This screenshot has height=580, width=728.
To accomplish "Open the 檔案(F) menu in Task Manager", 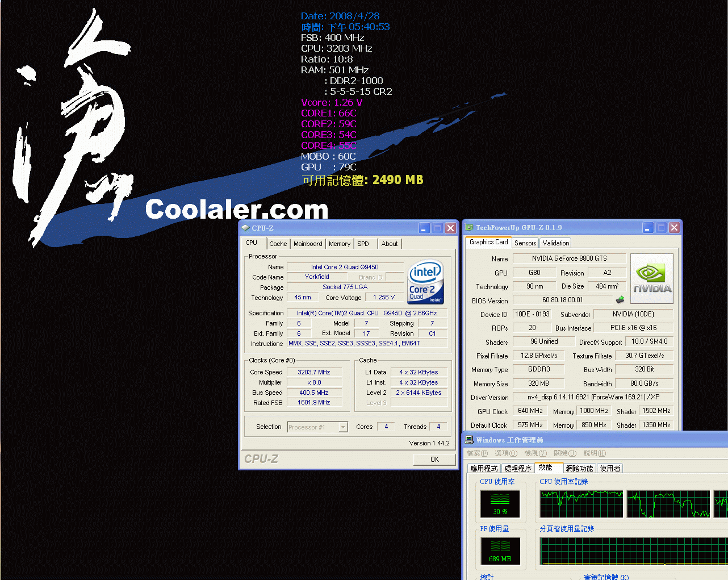I will pyautogui.click(x=477, y=453).
